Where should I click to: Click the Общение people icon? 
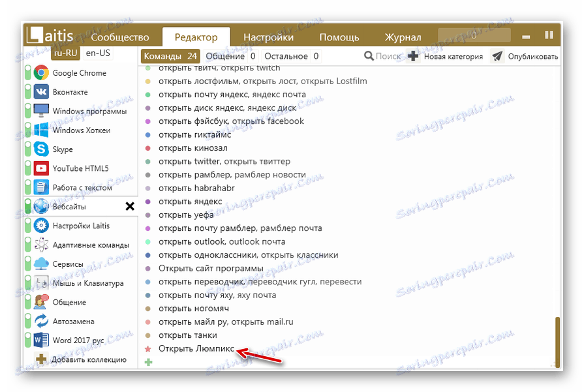point(41,302)
